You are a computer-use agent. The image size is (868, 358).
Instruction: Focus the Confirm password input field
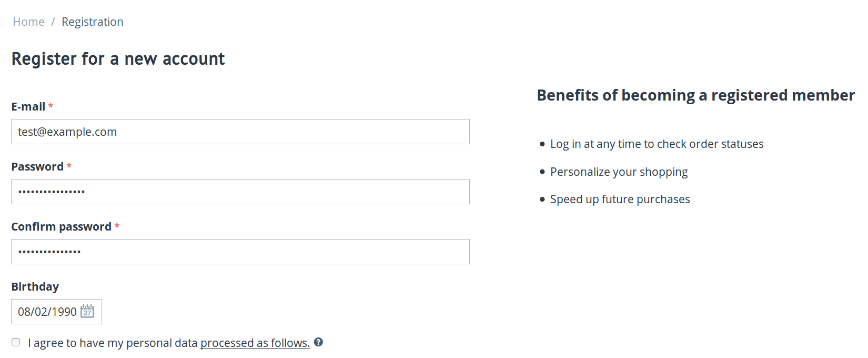[240, 252]
